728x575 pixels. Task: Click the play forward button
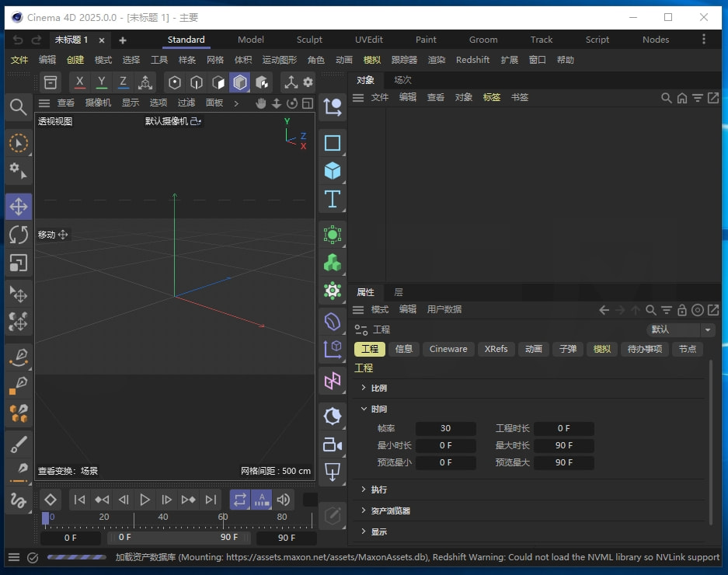click(x=145, y=500)
